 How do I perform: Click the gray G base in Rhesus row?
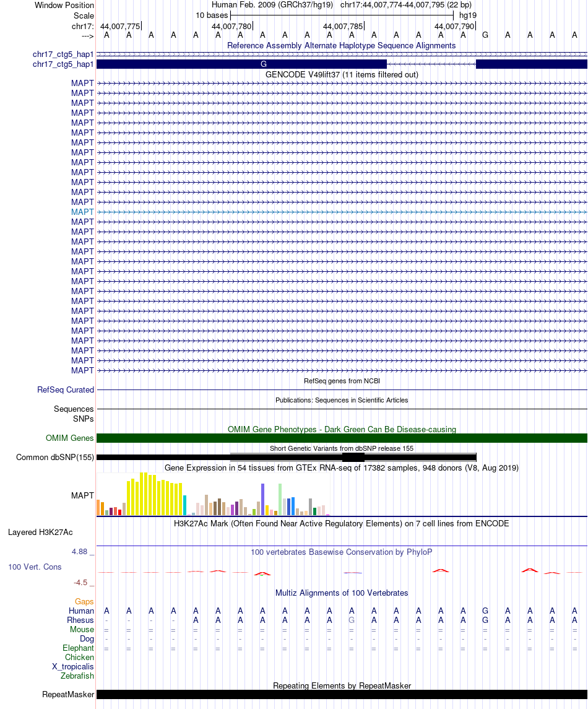click(352, 620)
